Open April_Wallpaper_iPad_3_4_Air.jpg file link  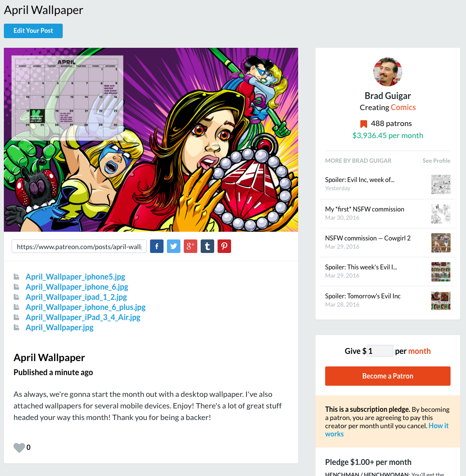coord(83,317)
